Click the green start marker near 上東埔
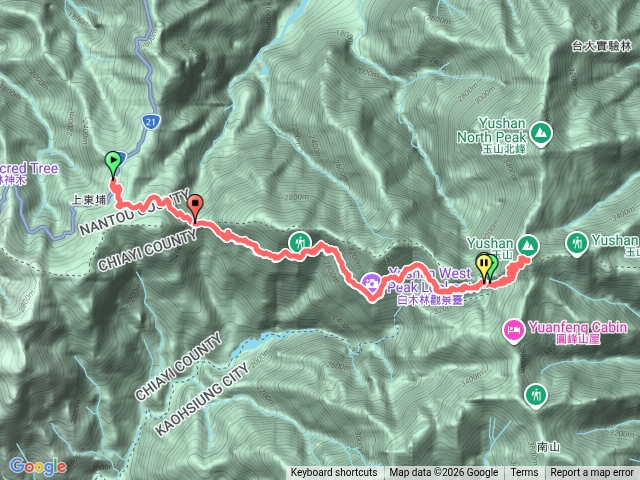This screenshot has height=480, width=640. [x=112, y=164]
